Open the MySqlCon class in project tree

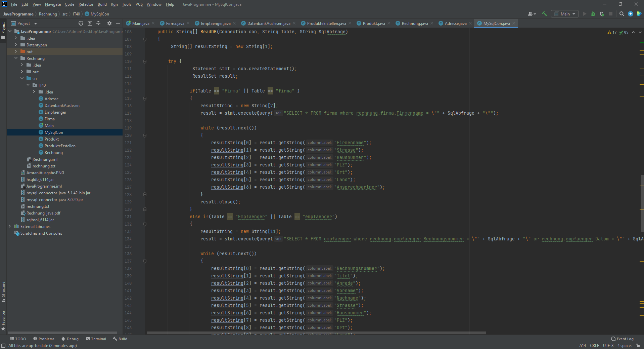[x=54, y=132]
